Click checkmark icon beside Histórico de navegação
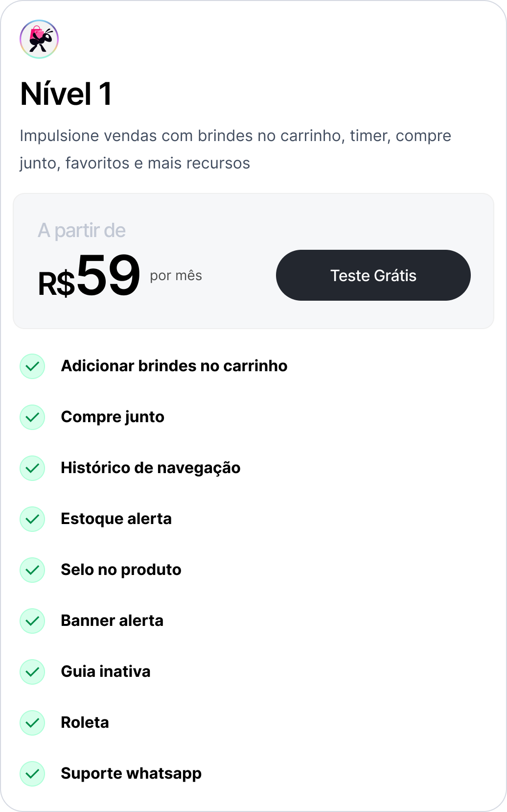 pos(32,468)
